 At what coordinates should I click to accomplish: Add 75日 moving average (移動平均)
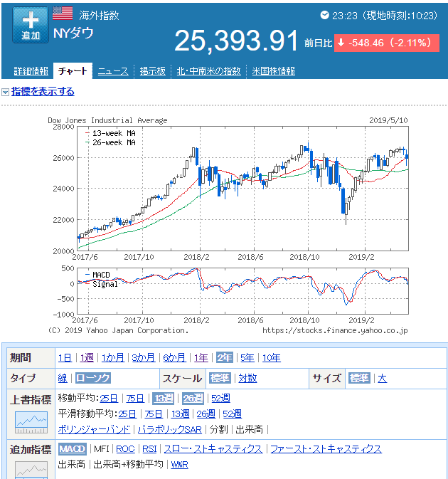point(135,399)
